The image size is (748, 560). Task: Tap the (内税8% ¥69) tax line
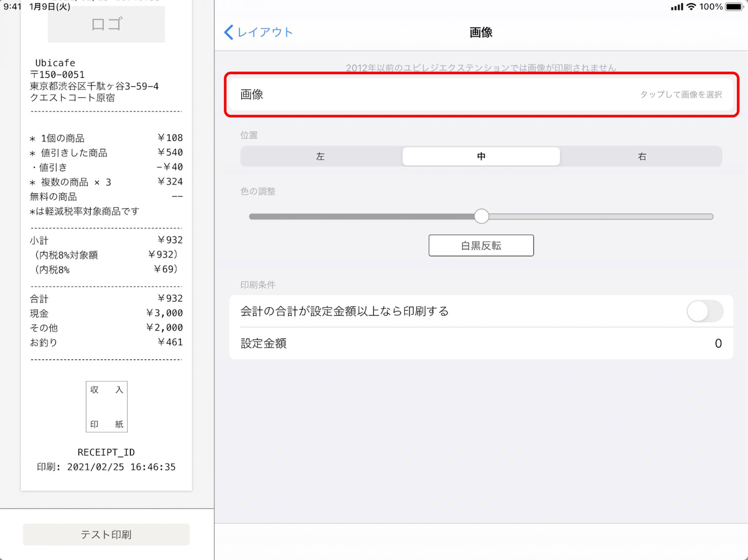click(106, 269)
